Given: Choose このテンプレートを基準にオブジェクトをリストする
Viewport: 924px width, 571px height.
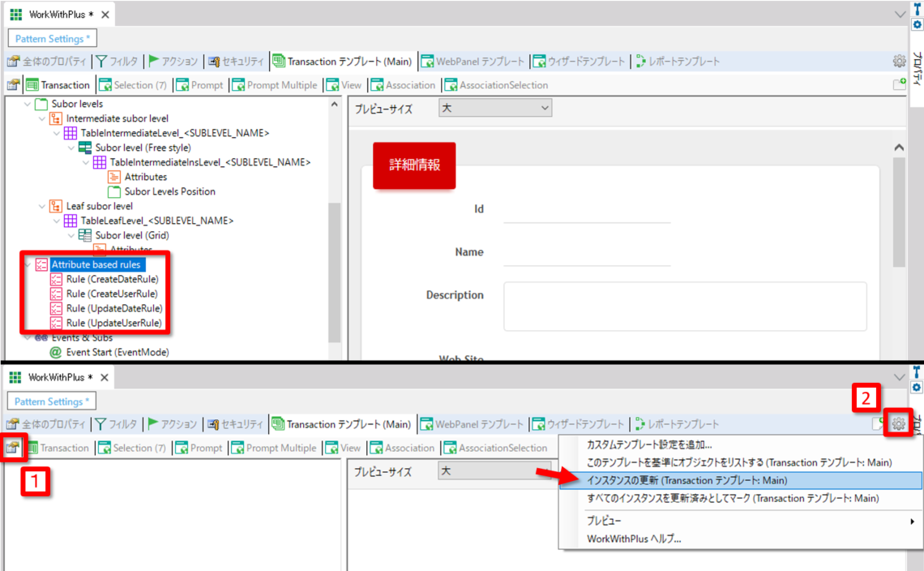Looking at the screenshot, I should click(x=741, y=462).
